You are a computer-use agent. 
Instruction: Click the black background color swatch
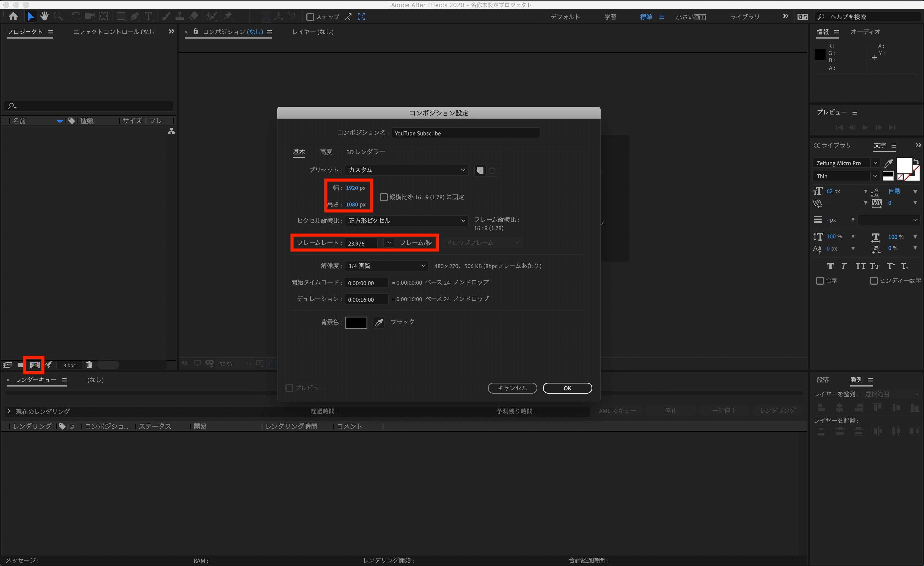coord(356,322)
